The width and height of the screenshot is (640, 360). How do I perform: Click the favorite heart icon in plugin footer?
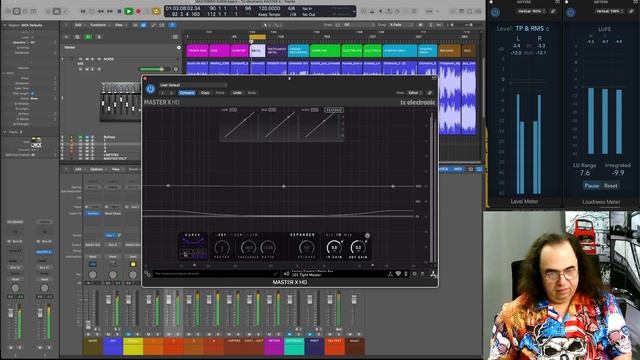[398, 274]
